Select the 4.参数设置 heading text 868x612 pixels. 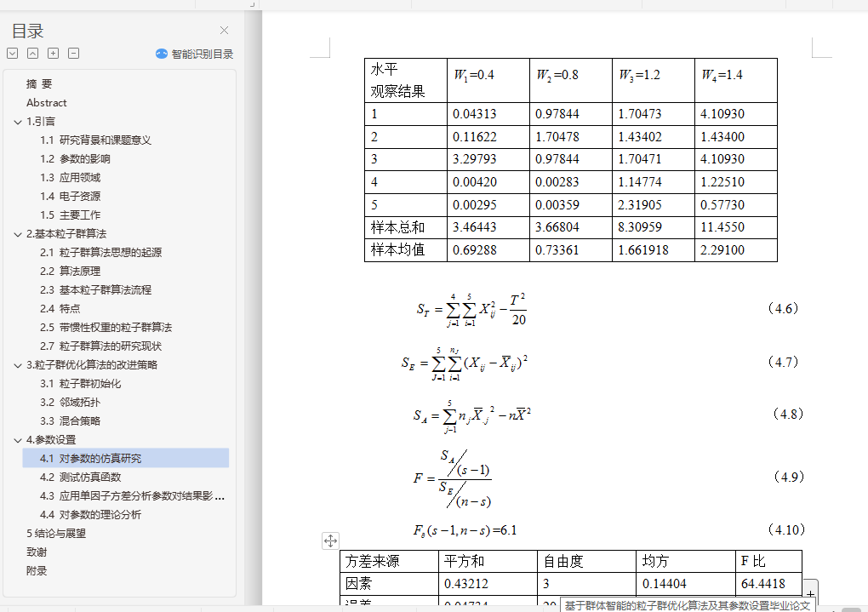pos(51,440)
